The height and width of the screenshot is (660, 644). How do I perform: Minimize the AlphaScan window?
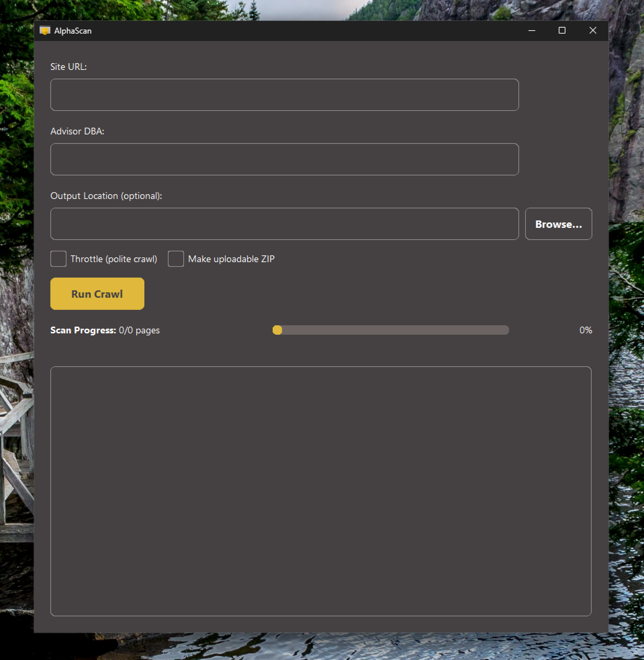531,31
